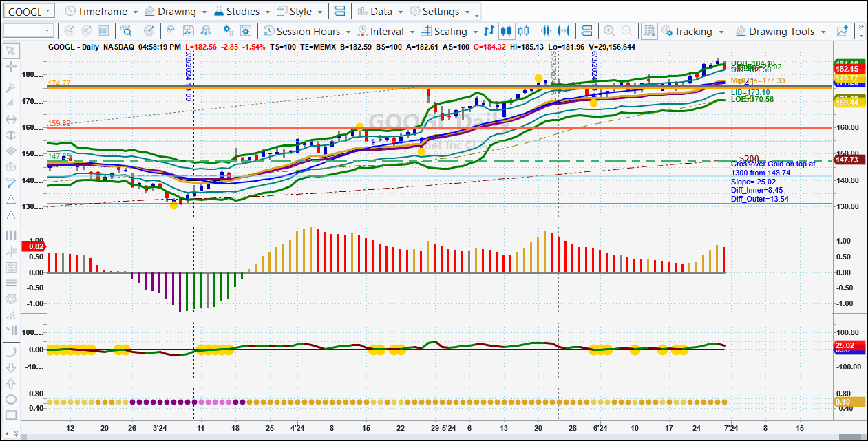Select the parallel lines channel tool
Screen dimensions: 868x441
[11, 150]
